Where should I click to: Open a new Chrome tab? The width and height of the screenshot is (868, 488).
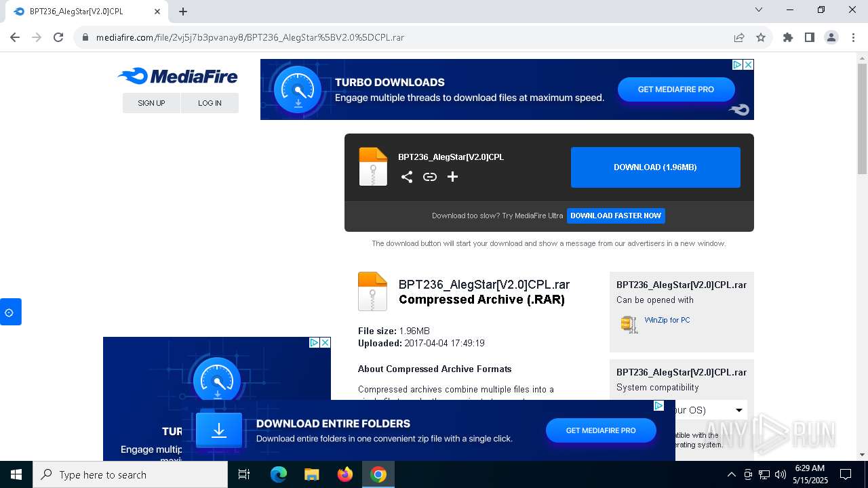pyautogui.click(x=183, y=12)
